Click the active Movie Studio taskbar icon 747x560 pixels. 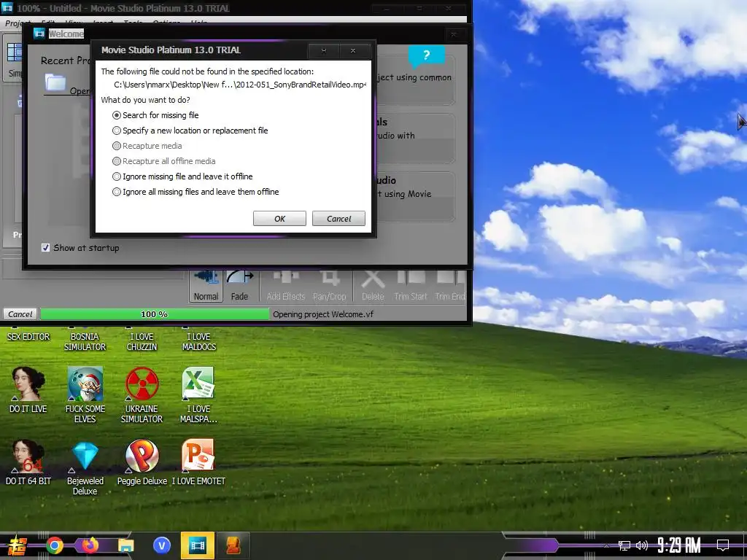tap(197, 545)
